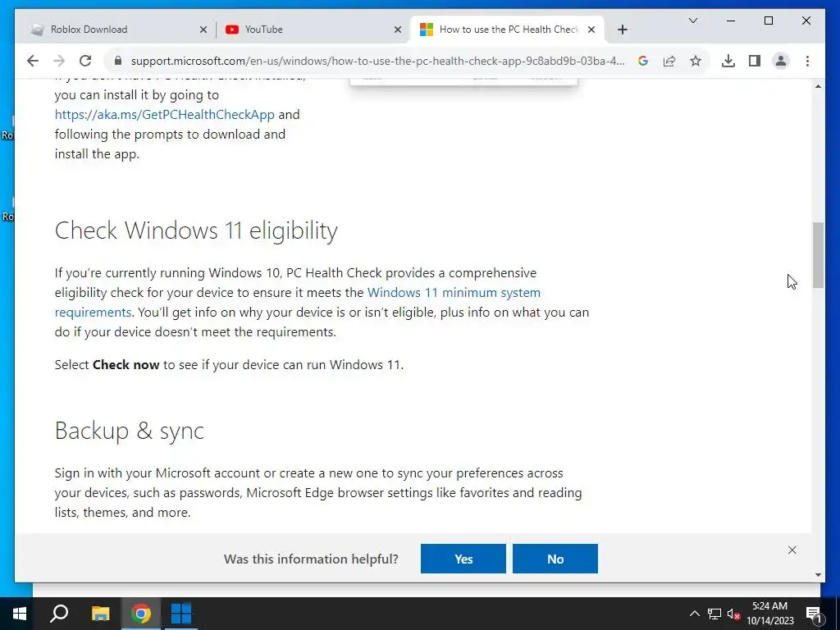The height and width of the screenshot is (630, 840).
Task: Click the Chrome taskbar icon
Action: click(141, 614)
